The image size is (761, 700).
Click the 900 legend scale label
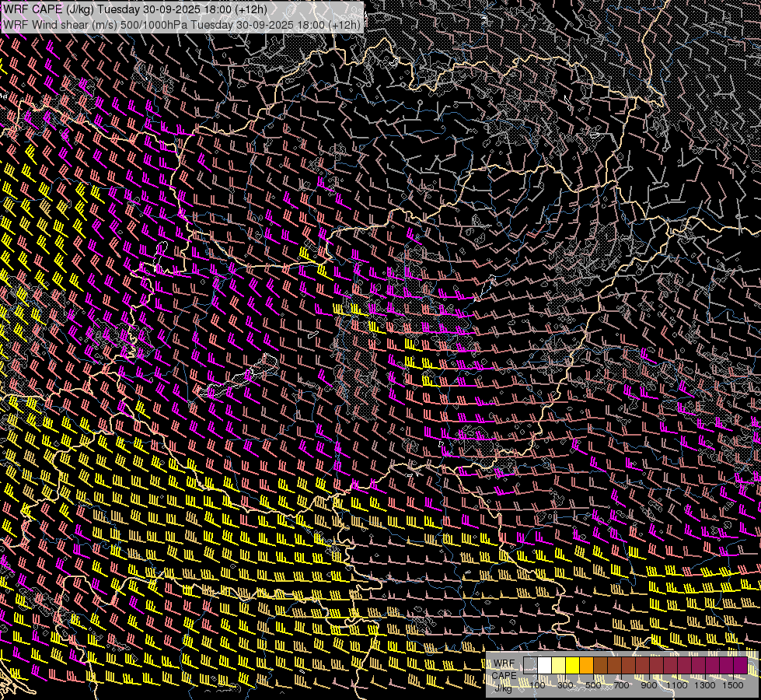(649, 685)
